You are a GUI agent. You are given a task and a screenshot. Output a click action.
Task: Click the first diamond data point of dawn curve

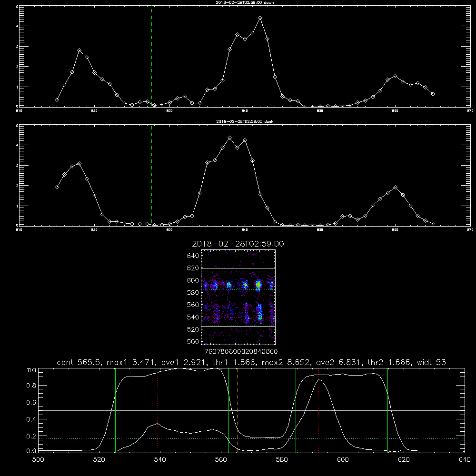[57, 99]
